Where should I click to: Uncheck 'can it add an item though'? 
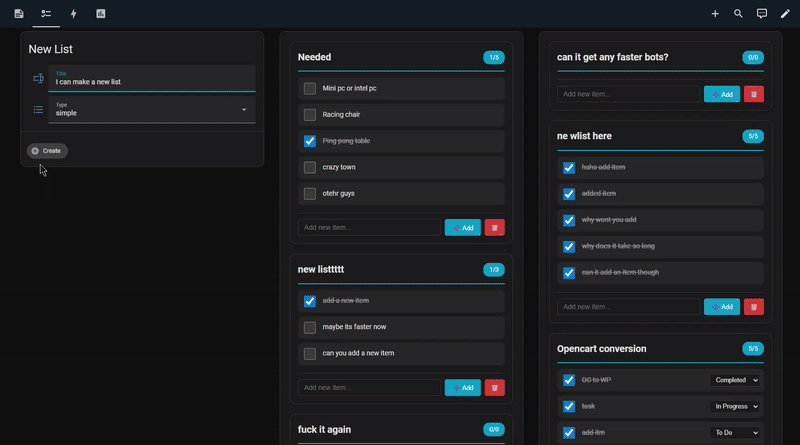click(x=569, y=273)
